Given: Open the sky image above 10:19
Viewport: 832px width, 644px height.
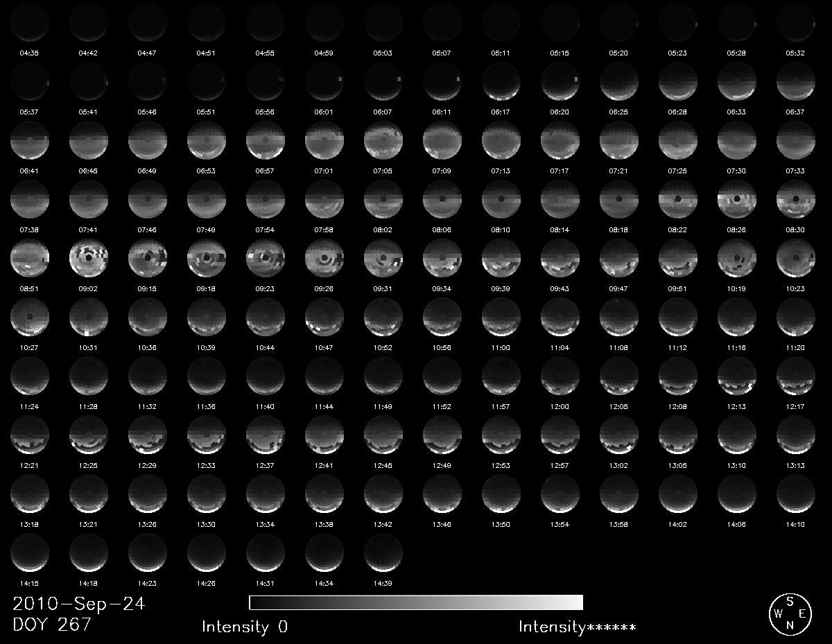Looking at the screenshot, I should click(737, 259).
